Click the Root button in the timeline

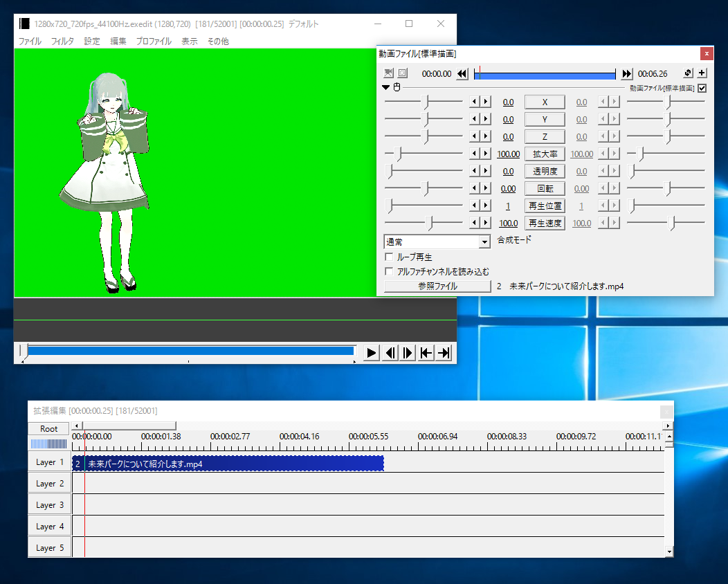(48, 428)
